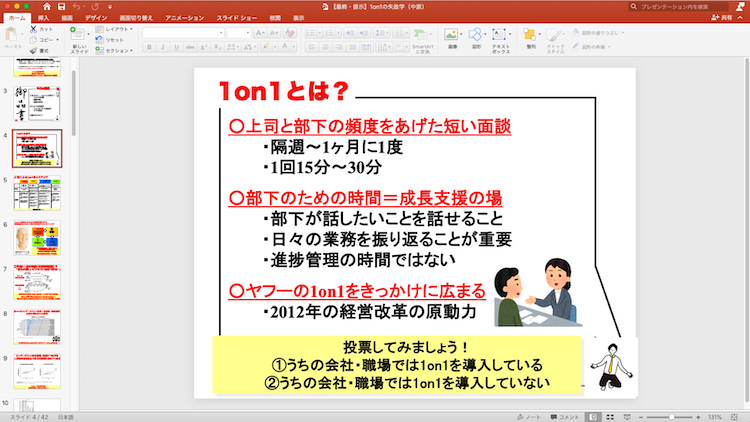This screenshot has height=422, width=750.
Task: Insert a テキストボックス
Action: [x=500, y=40]
